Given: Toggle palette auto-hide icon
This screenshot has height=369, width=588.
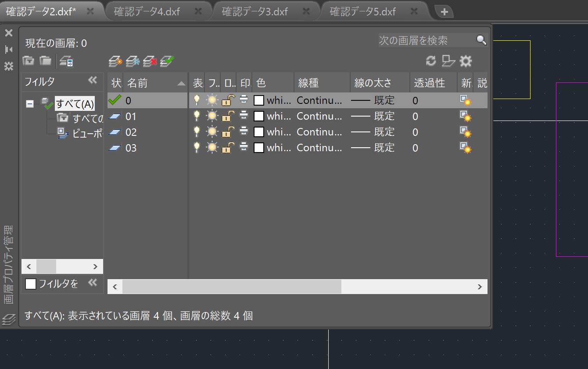Looking at the screenshot, I should tap(9, 50).
